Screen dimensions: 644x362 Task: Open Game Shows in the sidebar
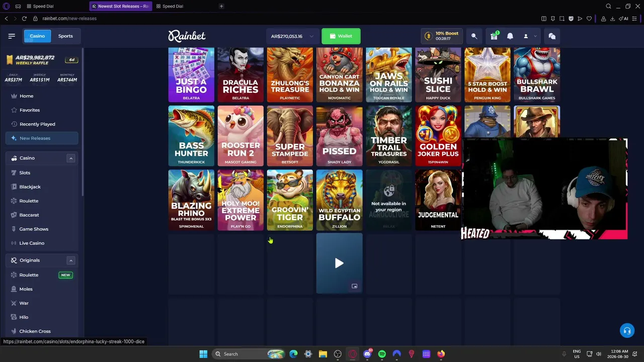42,229
